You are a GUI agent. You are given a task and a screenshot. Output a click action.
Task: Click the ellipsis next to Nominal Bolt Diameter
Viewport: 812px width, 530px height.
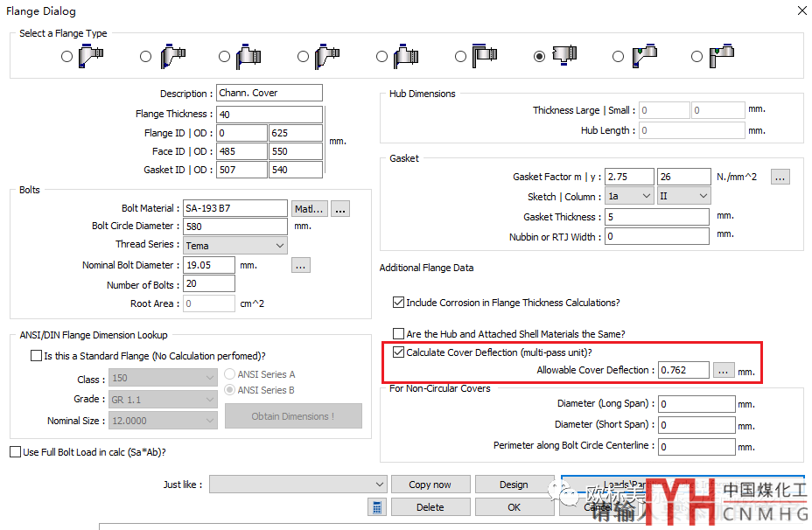301,265
